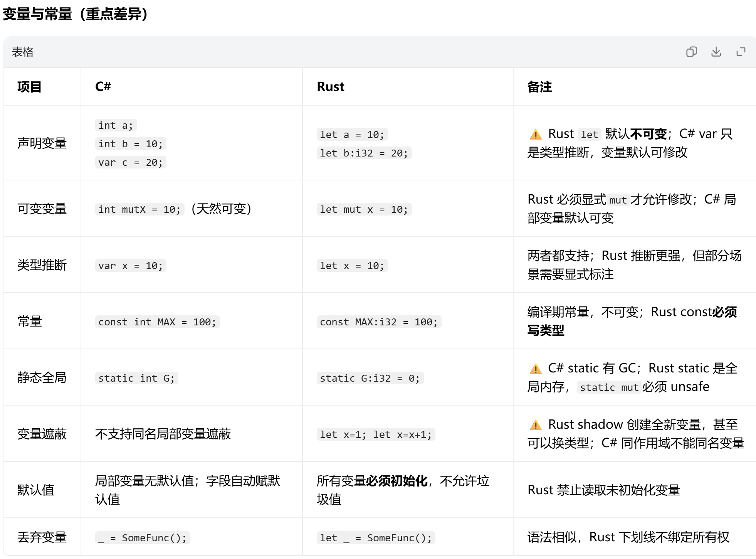Image resolution: width=756 pixels, height=559 pixels.
Task: Click the code 'const int MAX = 100;'
Action: click(158, 322)
